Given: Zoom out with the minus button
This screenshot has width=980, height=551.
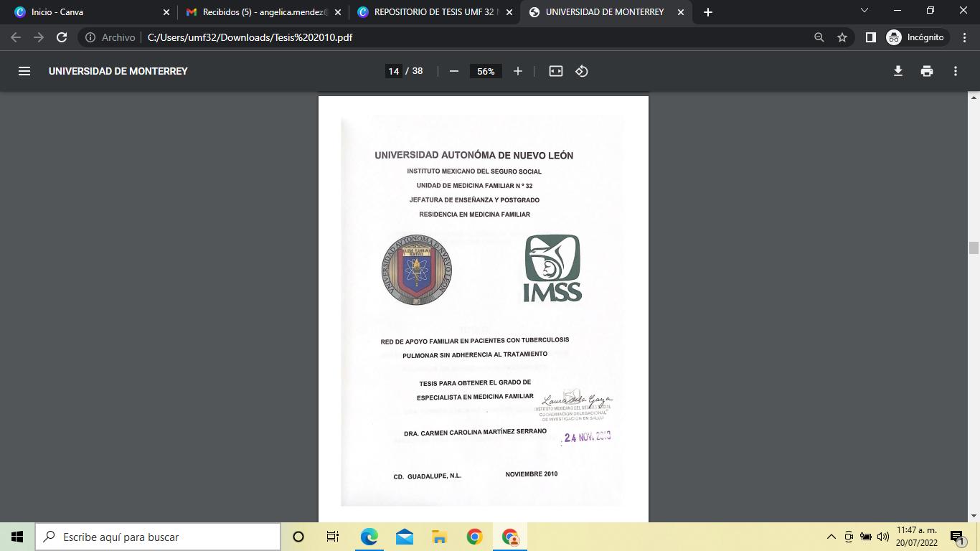Looking at the screenshot, I should click(453, 71).
